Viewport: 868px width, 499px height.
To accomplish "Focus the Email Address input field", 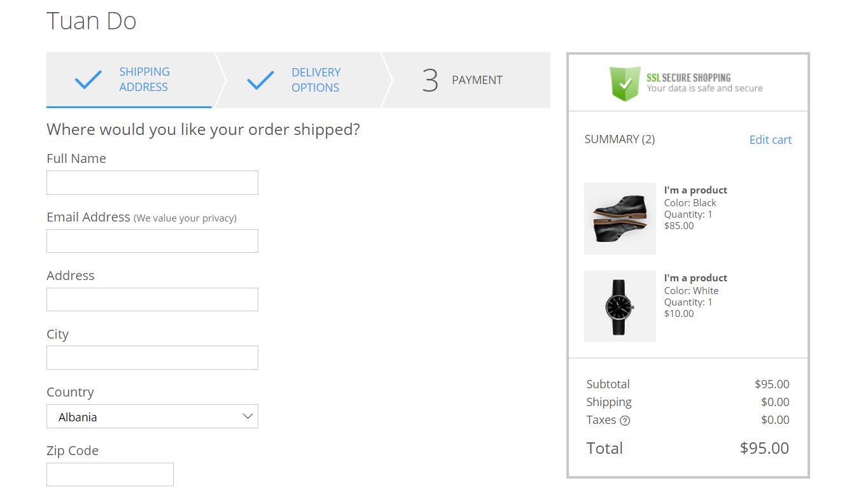I will click(152, 241).
